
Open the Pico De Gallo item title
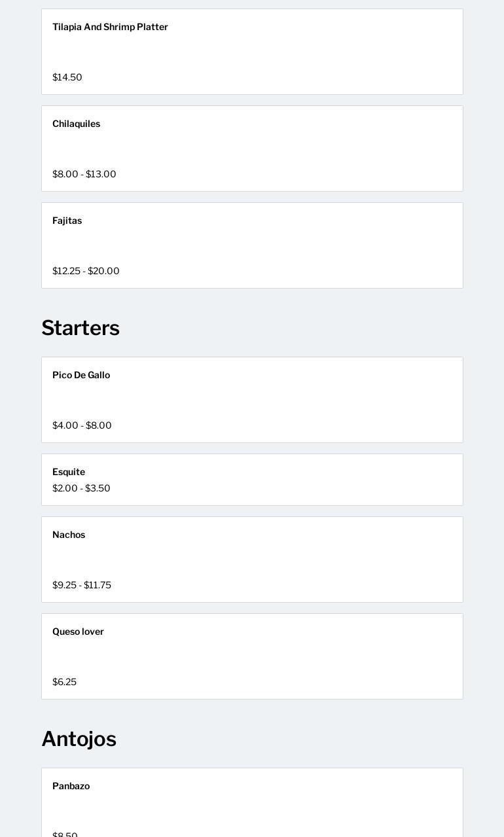click(81, 375)
